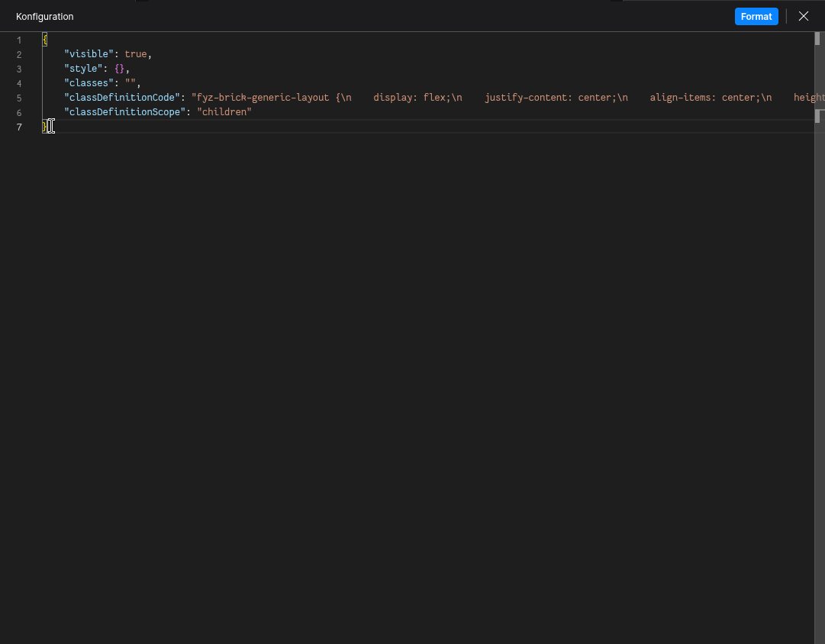Close the Konfiguration dialog

[x=803, y=16]
